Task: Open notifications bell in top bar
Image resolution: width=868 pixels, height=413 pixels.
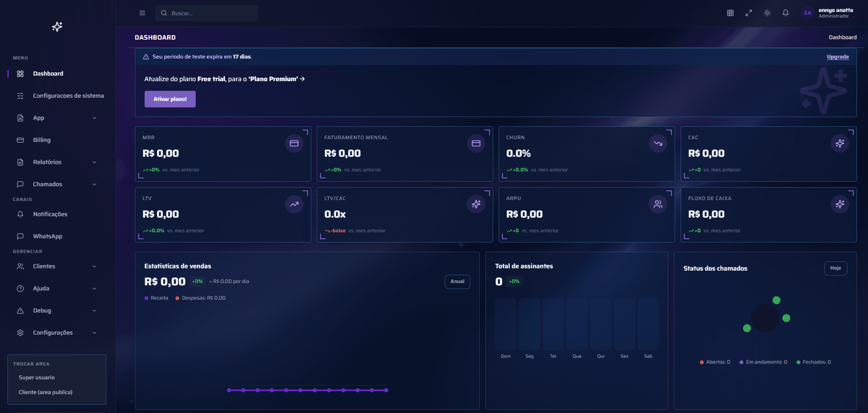Action: coord(786,13)
